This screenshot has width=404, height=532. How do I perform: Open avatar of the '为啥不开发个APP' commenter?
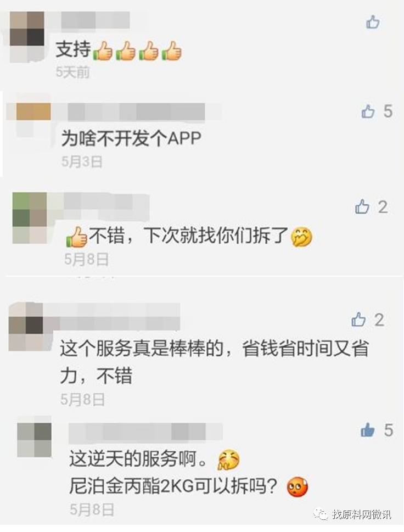(33, 120)
